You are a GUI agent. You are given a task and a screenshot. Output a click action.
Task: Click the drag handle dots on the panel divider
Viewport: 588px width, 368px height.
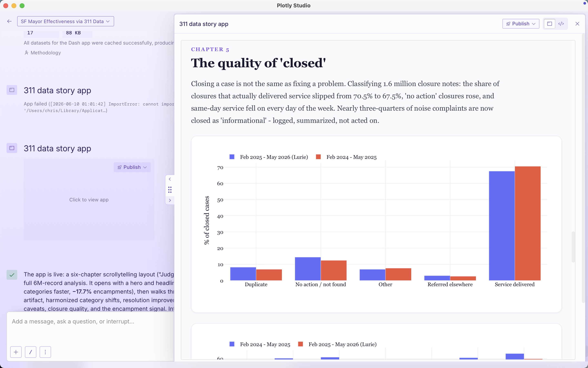pyautogui.click(x=170, y=190)
